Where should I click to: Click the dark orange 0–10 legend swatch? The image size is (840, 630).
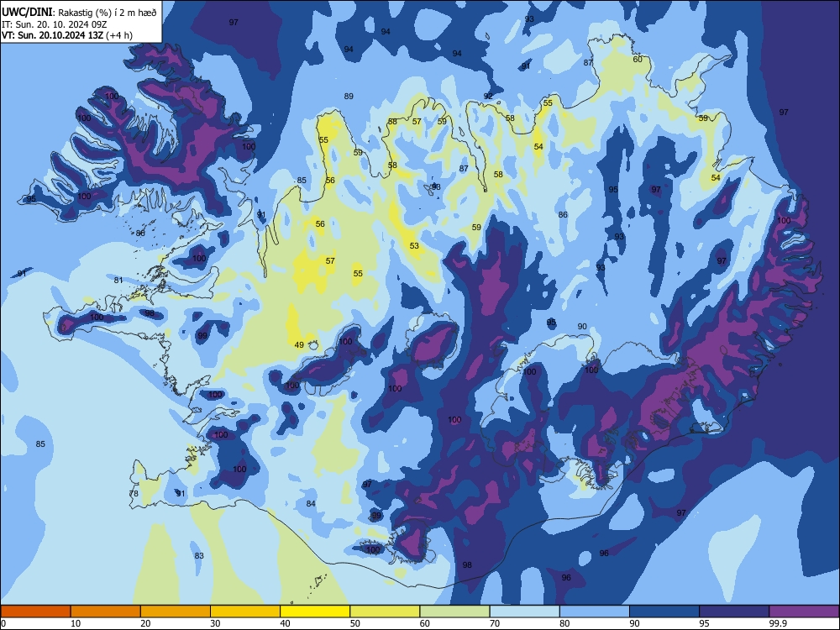(35, 612)
